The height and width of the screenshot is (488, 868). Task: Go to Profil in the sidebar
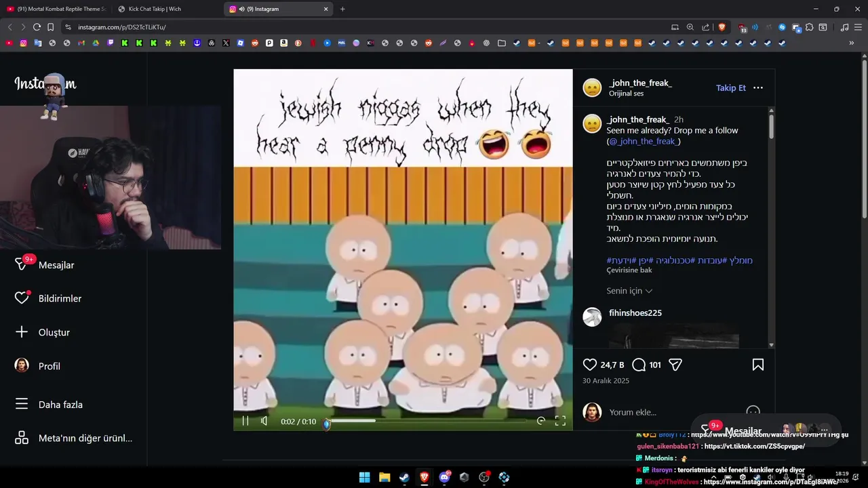(37, 366)
